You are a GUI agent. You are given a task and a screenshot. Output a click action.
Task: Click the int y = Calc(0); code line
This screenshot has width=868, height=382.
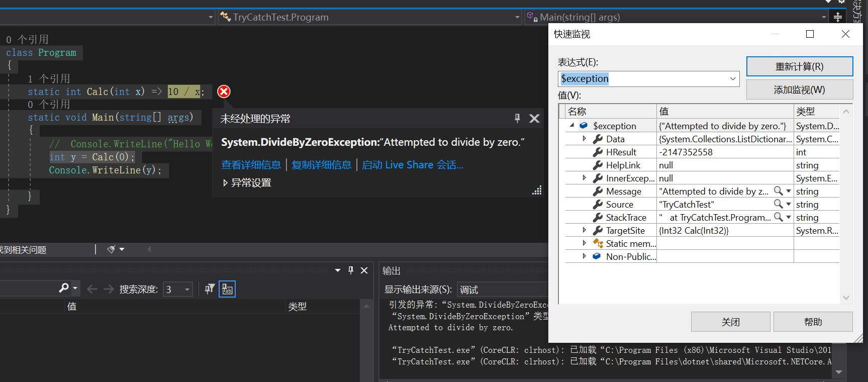pos(92,157)
